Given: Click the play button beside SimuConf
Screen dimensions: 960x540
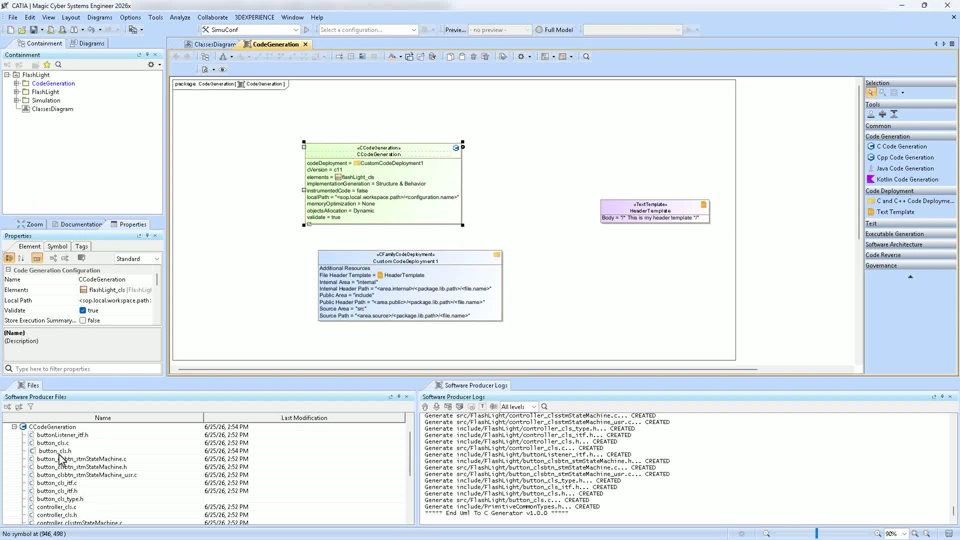Looking at the screenshot, I should [x=307, y=29].
